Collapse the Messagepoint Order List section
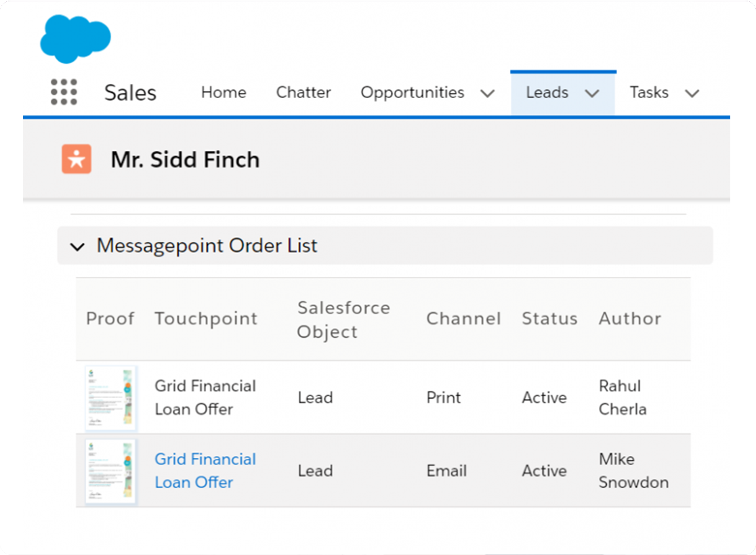Screen dimensions: 756x555 [77, 246]
